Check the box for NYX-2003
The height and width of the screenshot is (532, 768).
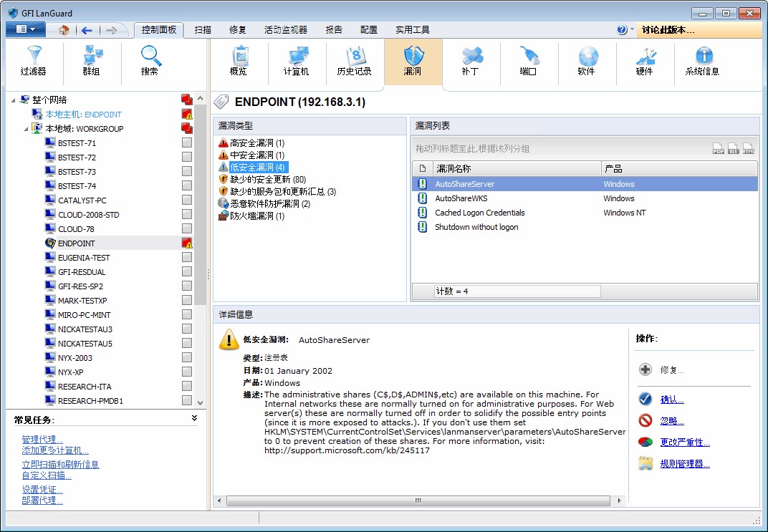pos(186,357)
